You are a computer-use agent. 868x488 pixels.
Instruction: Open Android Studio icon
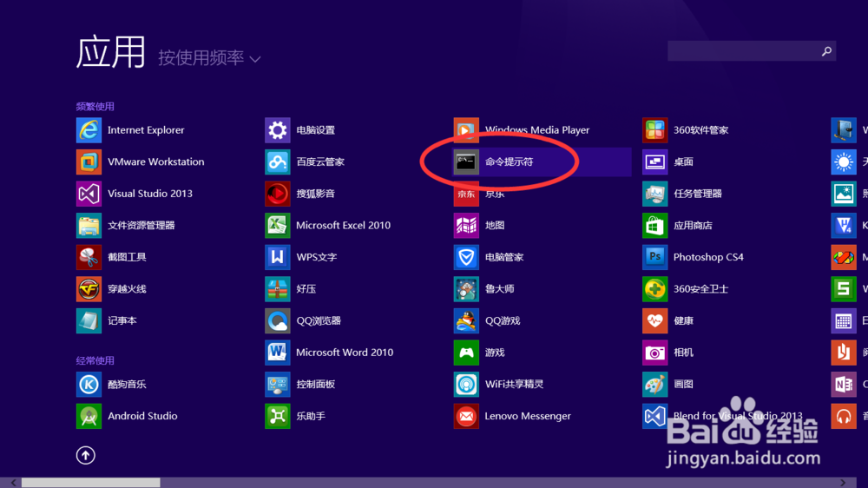click(89, 416)
